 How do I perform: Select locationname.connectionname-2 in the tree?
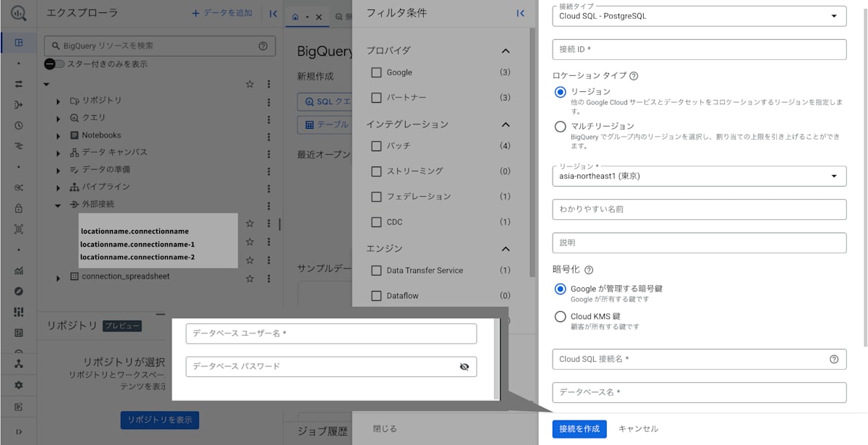point(137,257)
